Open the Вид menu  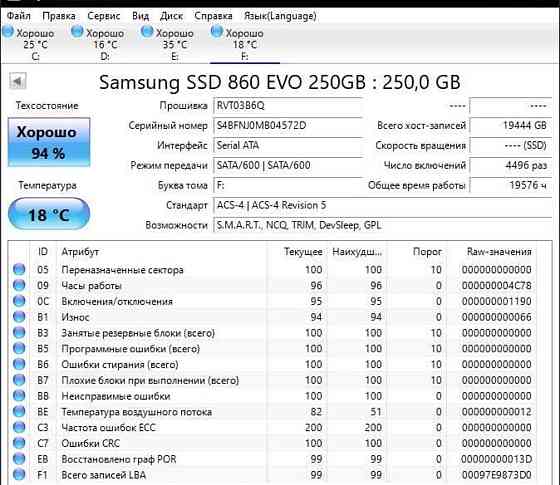click(x=140, y=16)
